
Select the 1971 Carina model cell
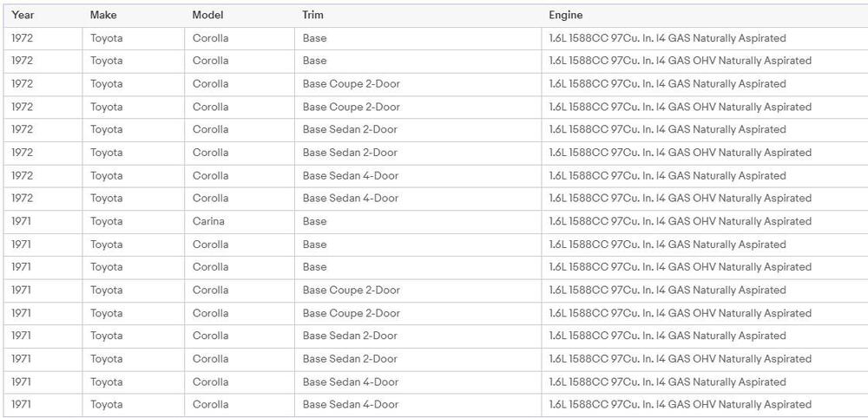click(x=240, y=222)
